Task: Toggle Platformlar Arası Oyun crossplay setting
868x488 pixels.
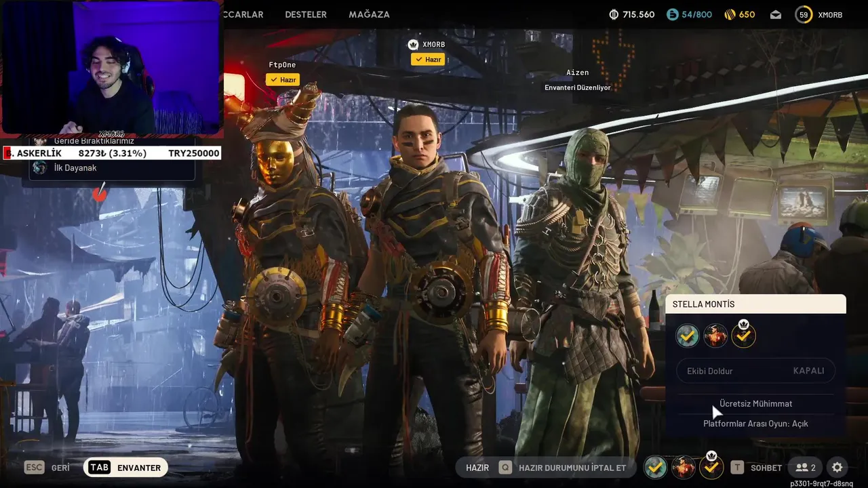Action: (755, 424)
